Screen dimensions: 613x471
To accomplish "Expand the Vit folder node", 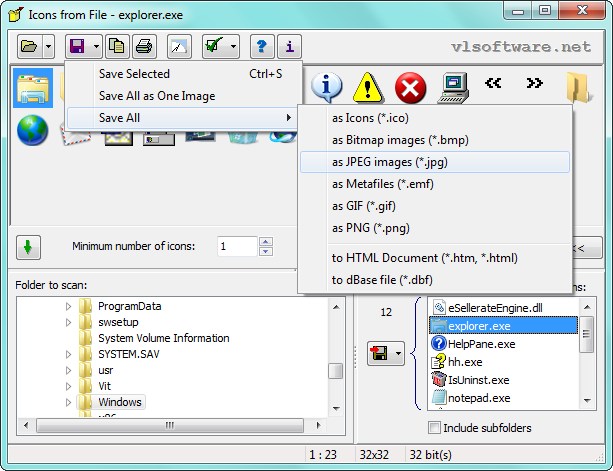I will coord(68,386).
